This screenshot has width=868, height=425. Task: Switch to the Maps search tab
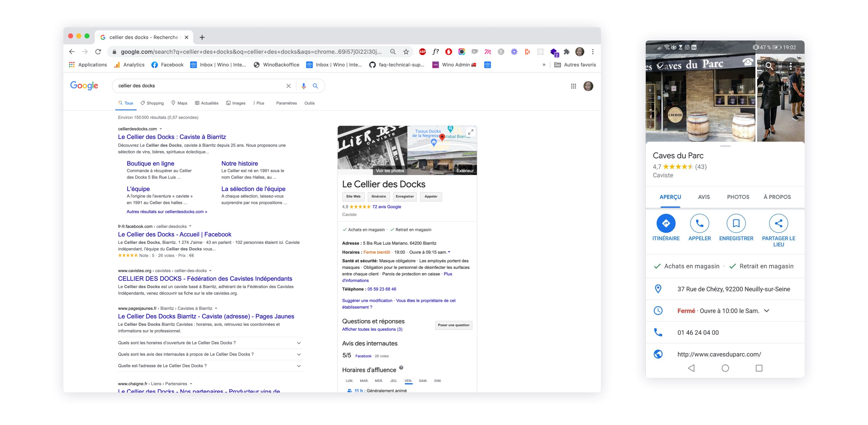179,103
